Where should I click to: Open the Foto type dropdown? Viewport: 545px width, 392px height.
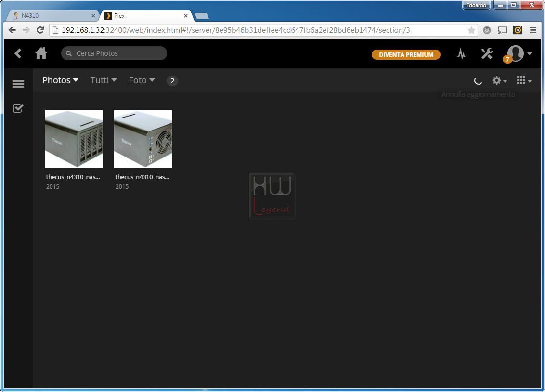(x=142, y=80)
